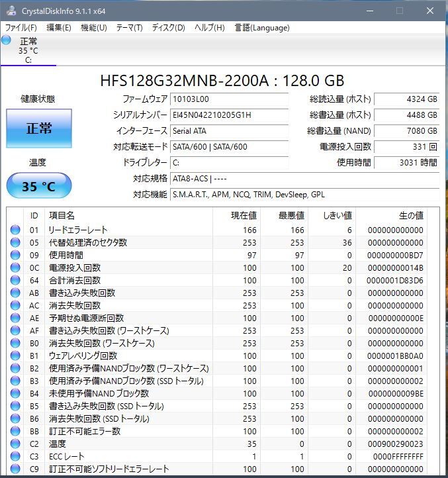Screen dimensions: 448x478
Task: Click the features field S.M.A.R.T., APM, NCQ
Action: click(x=304, y=194)
